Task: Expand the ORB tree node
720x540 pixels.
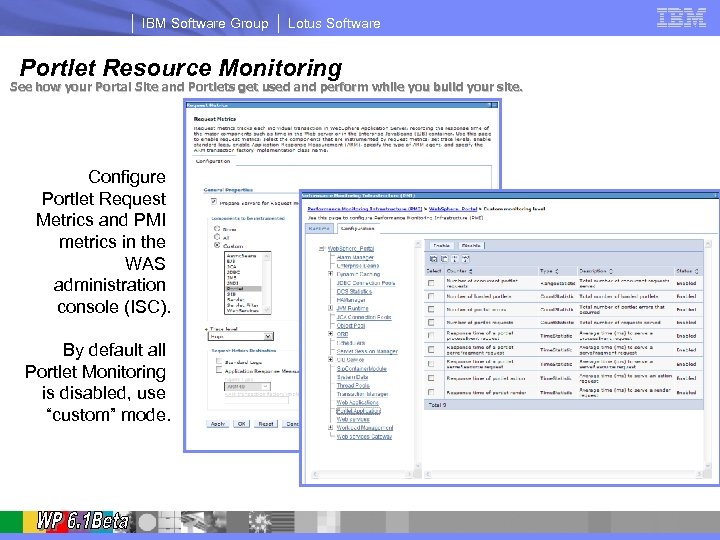Action: (330, 334)
